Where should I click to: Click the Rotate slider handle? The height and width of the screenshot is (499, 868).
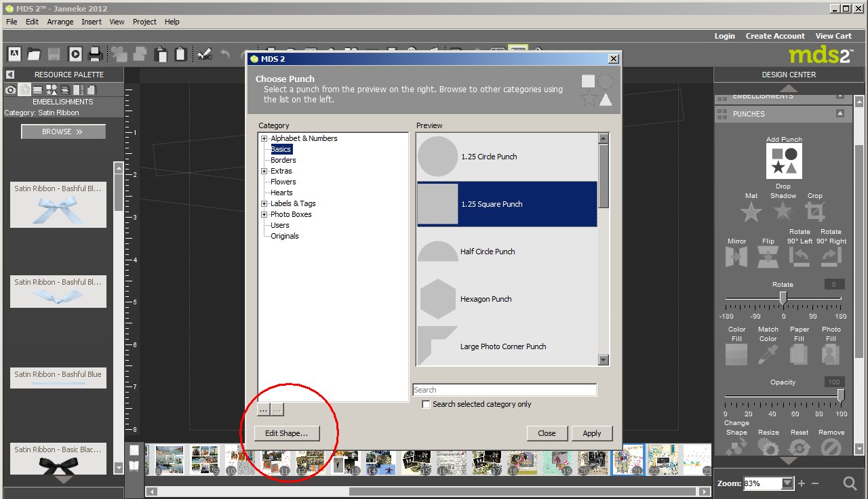[783, 298]
